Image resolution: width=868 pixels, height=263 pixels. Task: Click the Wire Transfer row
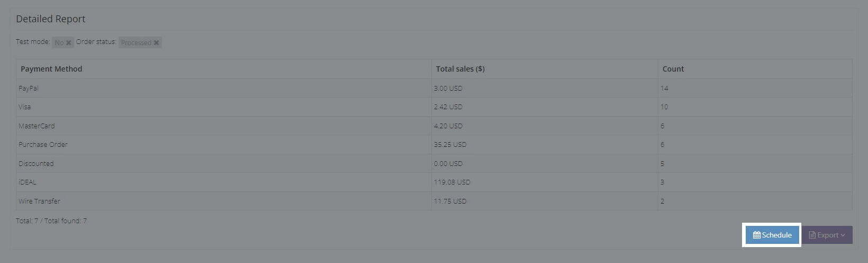point(39,201)
